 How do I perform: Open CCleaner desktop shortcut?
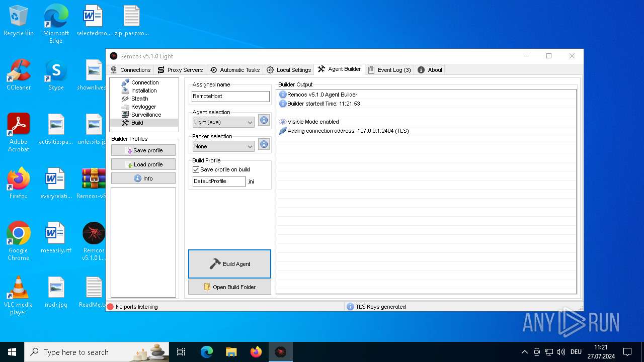(x=19, y=75)
